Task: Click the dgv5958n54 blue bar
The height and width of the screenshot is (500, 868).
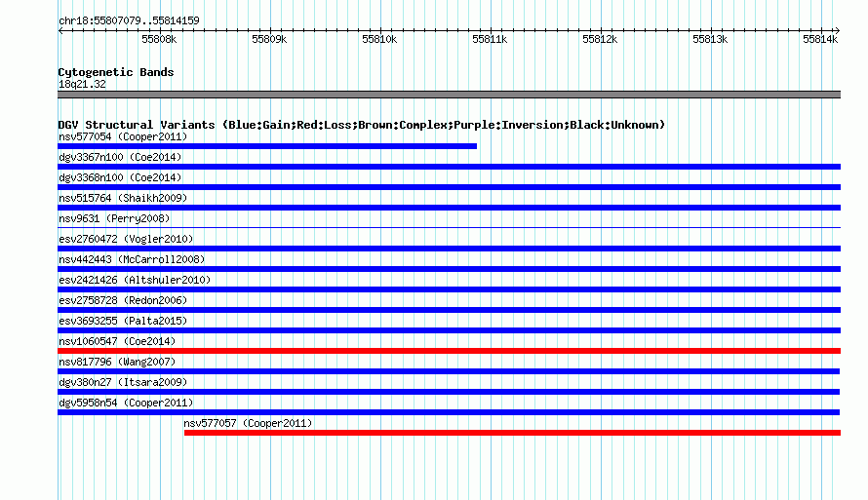Action: point(449,412)
